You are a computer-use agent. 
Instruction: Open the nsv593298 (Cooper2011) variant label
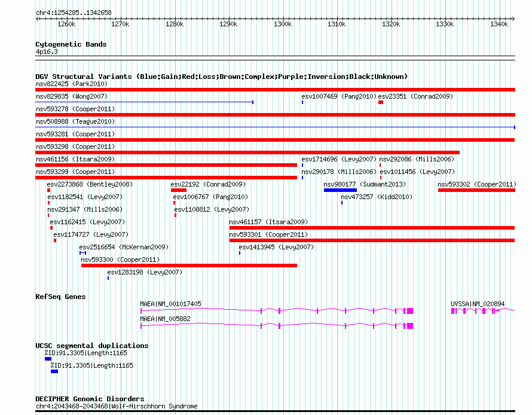point(75,147)
